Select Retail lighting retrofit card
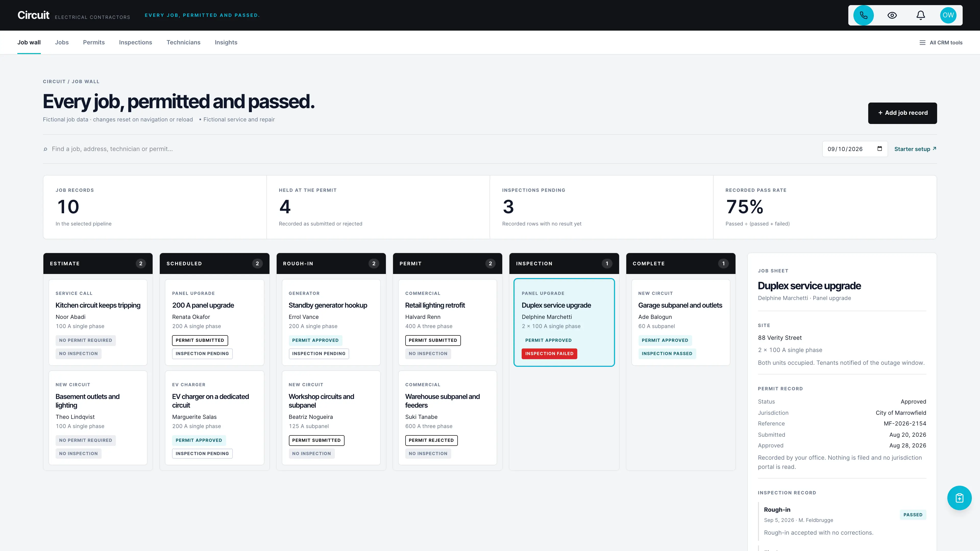Screen dimensions: 980x551 [447, 322]
